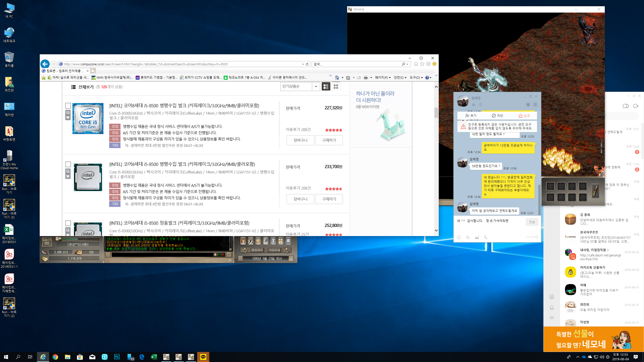Click 구매하기 for the 233,700원 product
The width and height of the screenshot is (644, 362).
(x=329, y=199)
